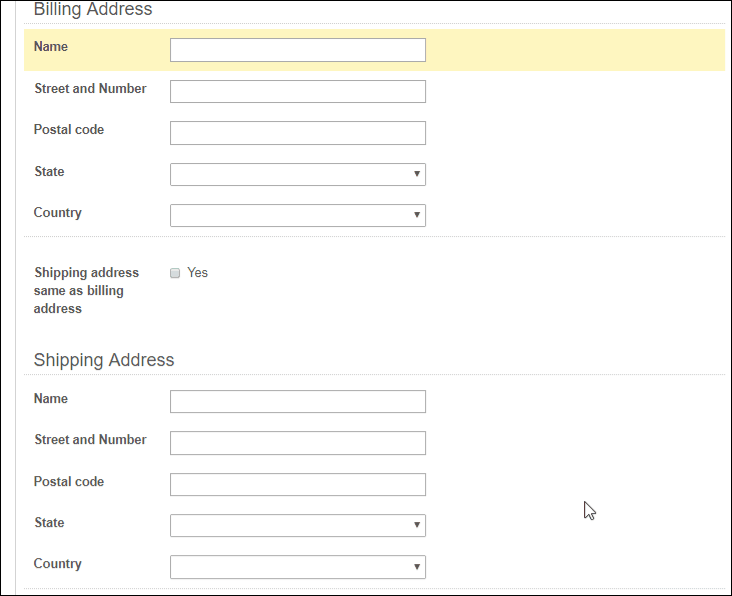This screenshot has height=596, width=732.
Task: Click the "Country" label under Billing Address
Action: [58, 213]
